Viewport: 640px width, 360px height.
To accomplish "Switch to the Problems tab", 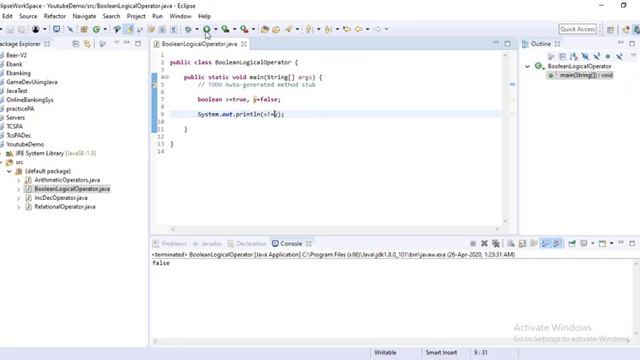I will [x=170, y=244].
